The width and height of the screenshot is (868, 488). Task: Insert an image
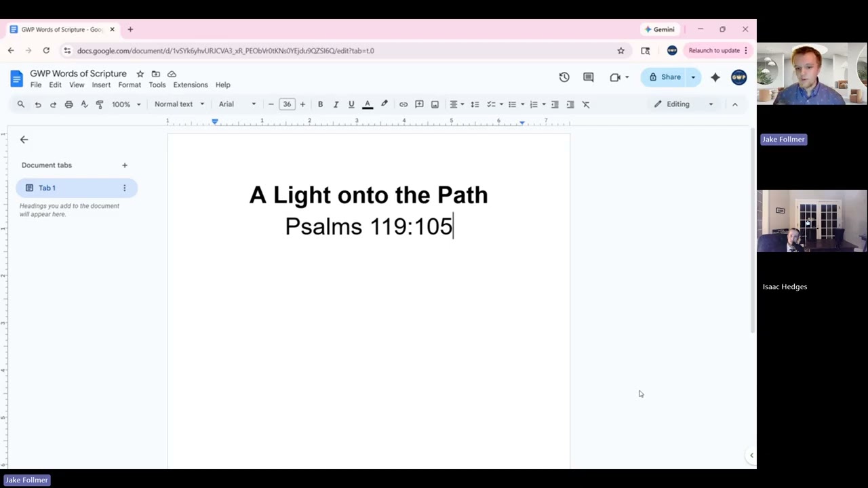tap(435, 104)
